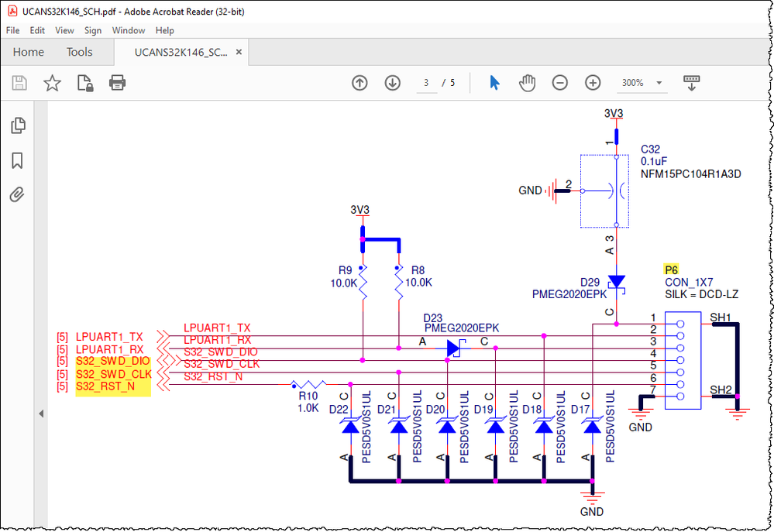Click the page number input field showing 3

427,83
